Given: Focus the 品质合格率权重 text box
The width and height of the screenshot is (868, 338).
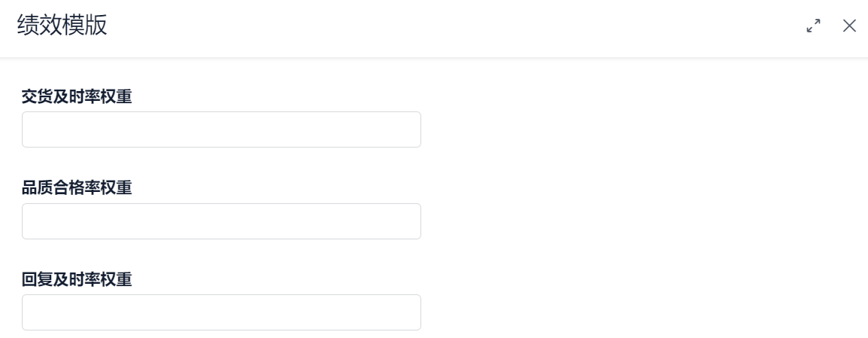Looking at the screenshot, I should [x=221, y=221].
